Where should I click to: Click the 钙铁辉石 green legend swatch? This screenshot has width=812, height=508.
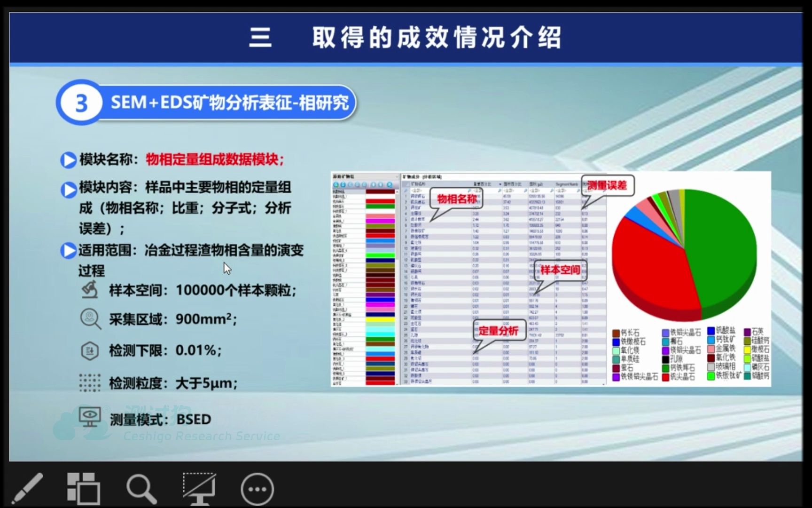(x=666, y=368)
